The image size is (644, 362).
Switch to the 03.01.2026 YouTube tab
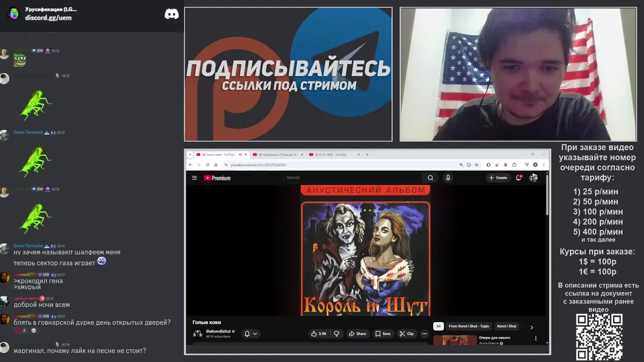click(334, 154)
